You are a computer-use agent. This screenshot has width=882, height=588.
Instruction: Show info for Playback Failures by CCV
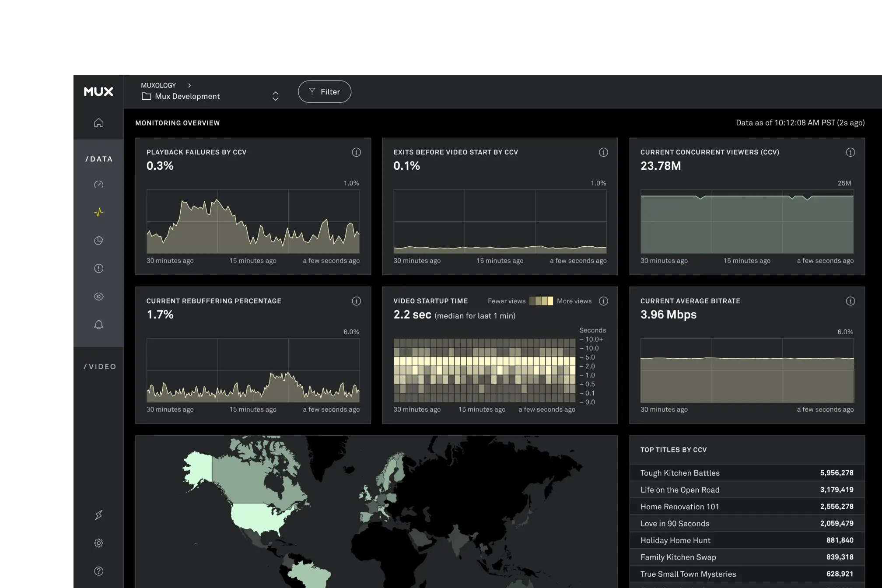click(x=357, y=152)
